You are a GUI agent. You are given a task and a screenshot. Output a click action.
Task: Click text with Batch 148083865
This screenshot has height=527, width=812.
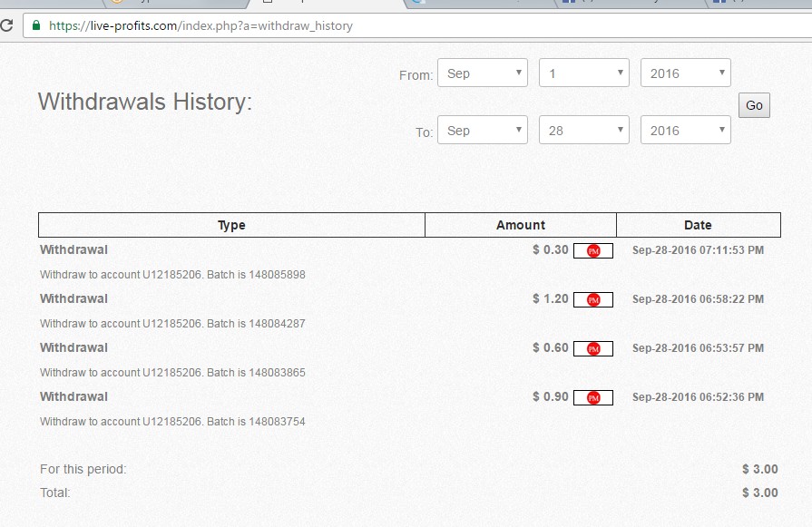point(172,373)
